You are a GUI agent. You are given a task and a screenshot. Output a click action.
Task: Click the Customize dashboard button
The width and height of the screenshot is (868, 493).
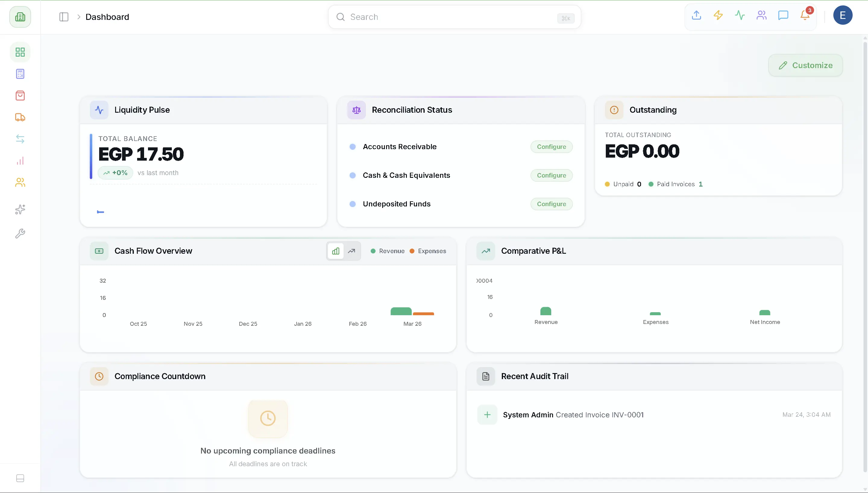click(x=805, y=65)
